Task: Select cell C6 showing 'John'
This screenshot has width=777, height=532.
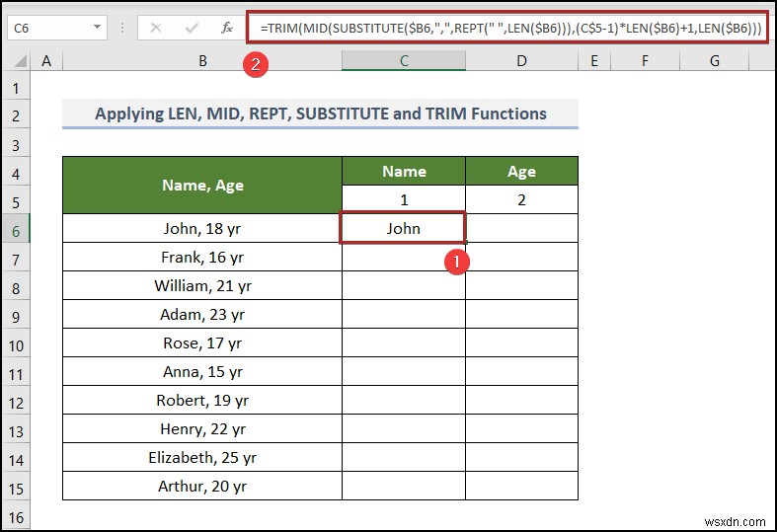Action: tap(404, 228)
